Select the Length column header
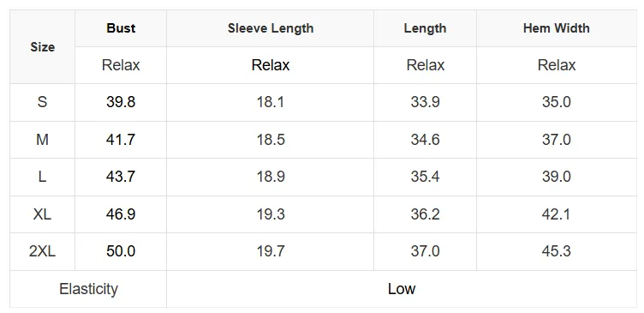The width and height of the screenshot is (644, 313). pyautogui.click(x=425, y=28)
